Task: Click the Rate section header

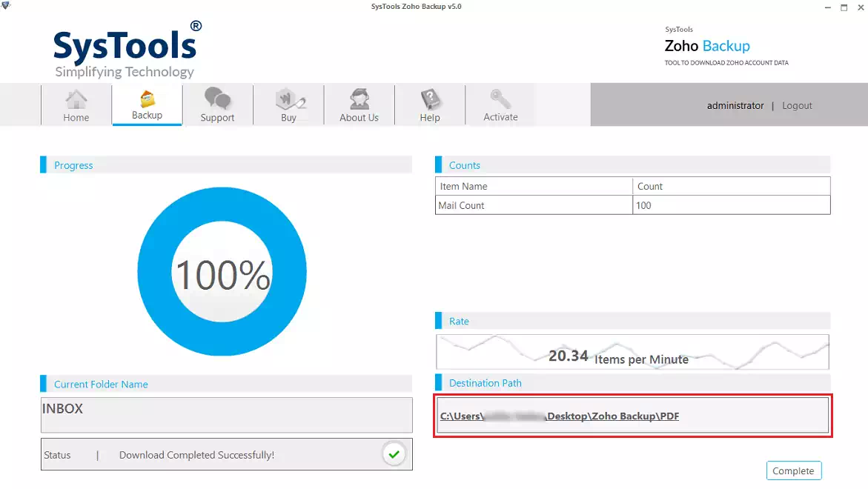Action: (x=633, y=321)
